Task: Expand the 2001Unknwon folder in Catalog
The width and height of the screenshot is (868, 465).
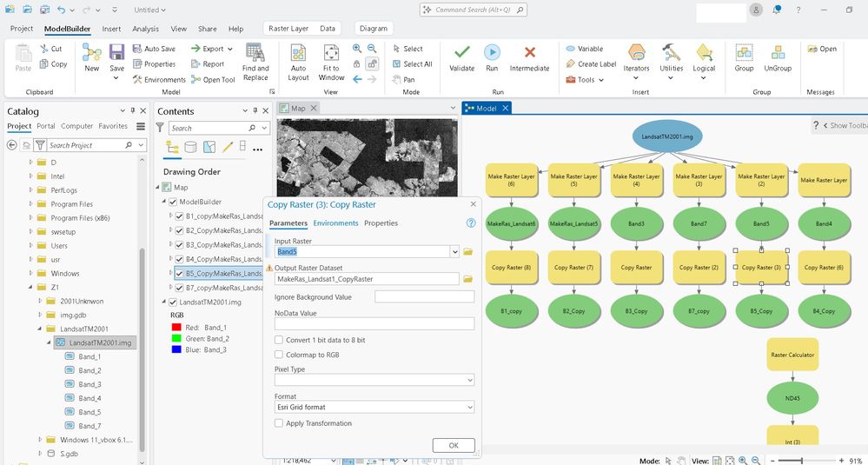Action: pyautogui.click(x=41, y=301)
